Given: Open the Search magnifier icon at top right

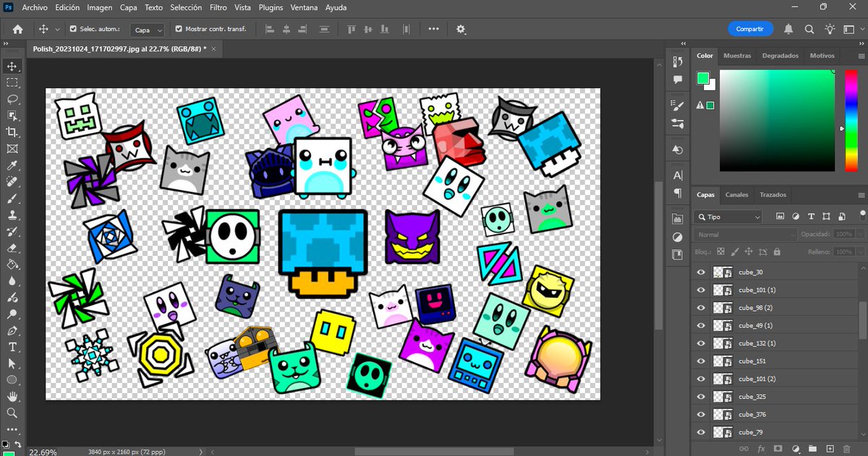Looking at the screenshot, I should point(809,29).
